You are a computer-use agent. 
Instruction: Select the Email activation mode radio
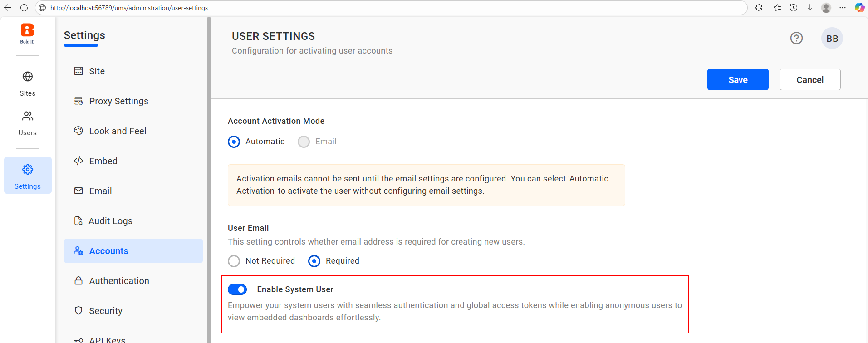304,142
